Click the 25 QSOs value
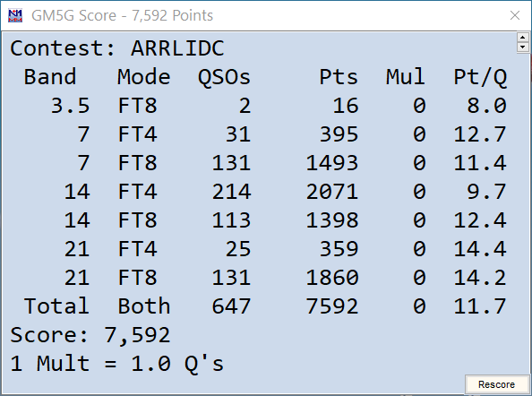This screenshot has height=396, width=532. (x=238, y=249)
